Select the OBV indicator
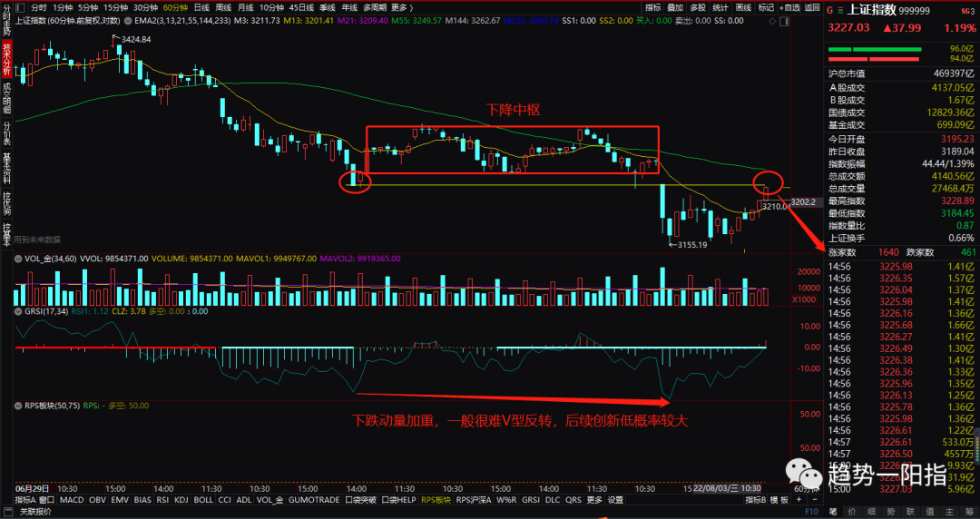 (x=97, y=500)
